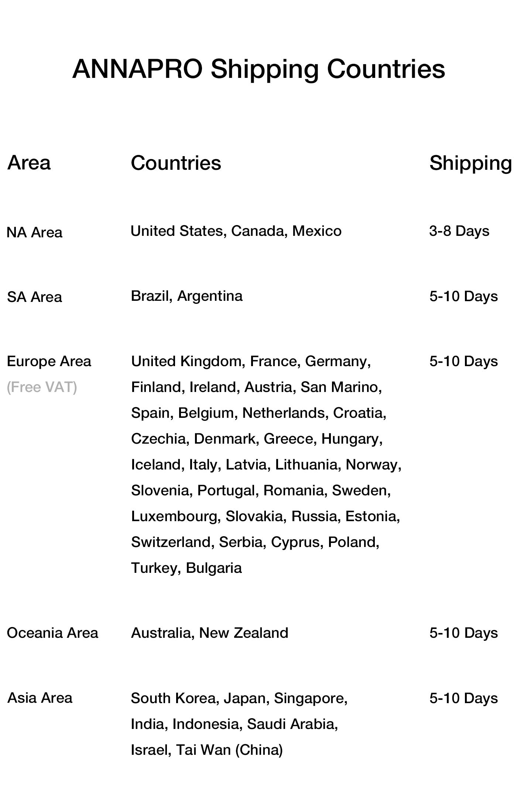517x812 pixels.
Task: Select the Asia Area label
Action: coord(40,698)
